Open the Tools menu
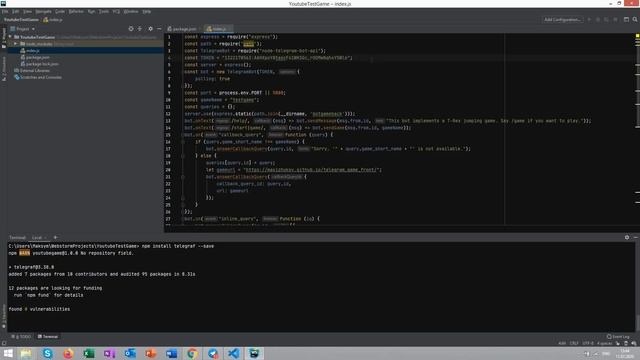Viewport: 640px width, 360px height. pyautogui.click(x=104, y=11)
